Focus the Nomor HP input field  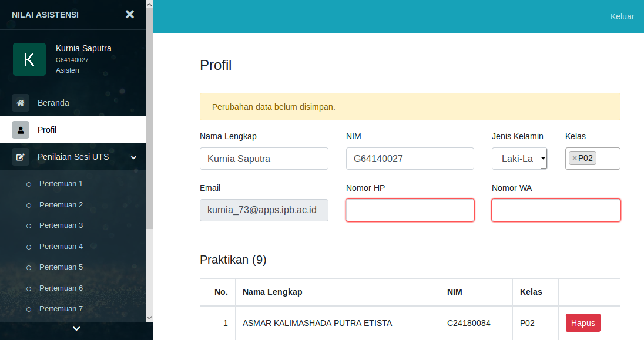(x=410, y=210)
